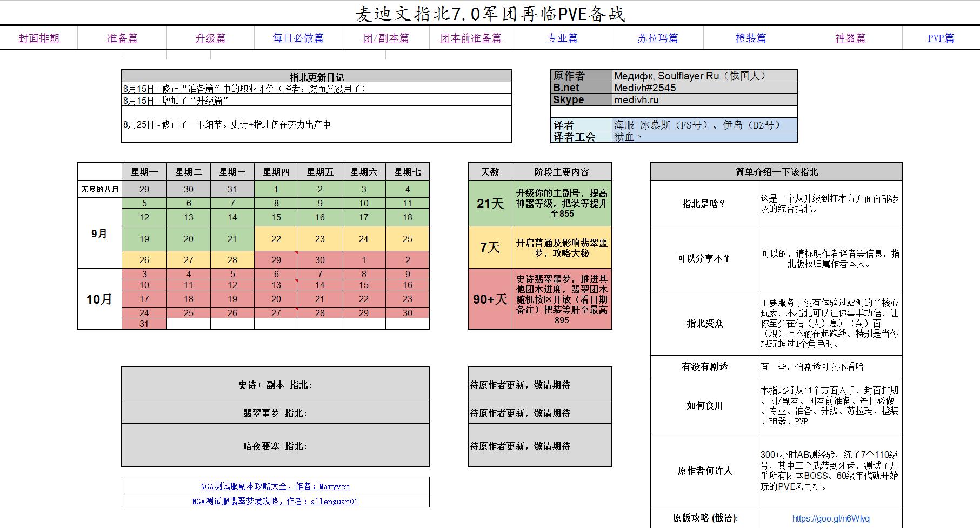Open the 苏拉玛篇 link
The width and height of the screenshot is (980, 528).
click(x=657, y=38)
